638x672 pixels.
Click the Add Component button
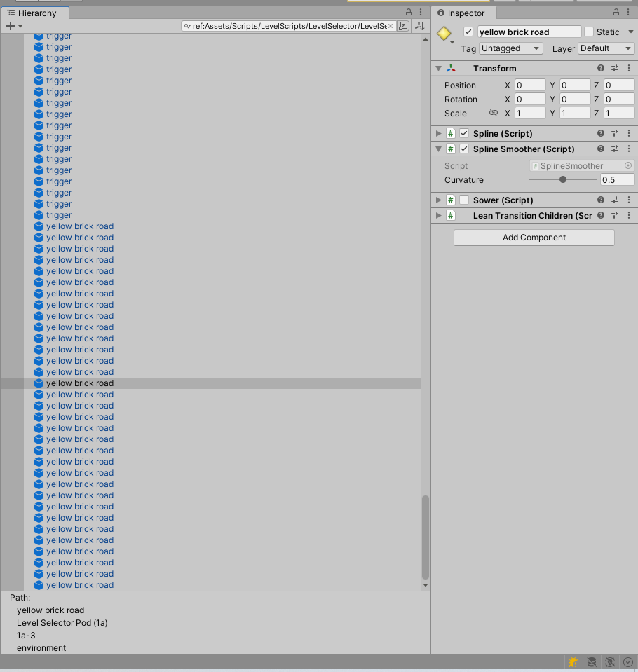point(534,238)
